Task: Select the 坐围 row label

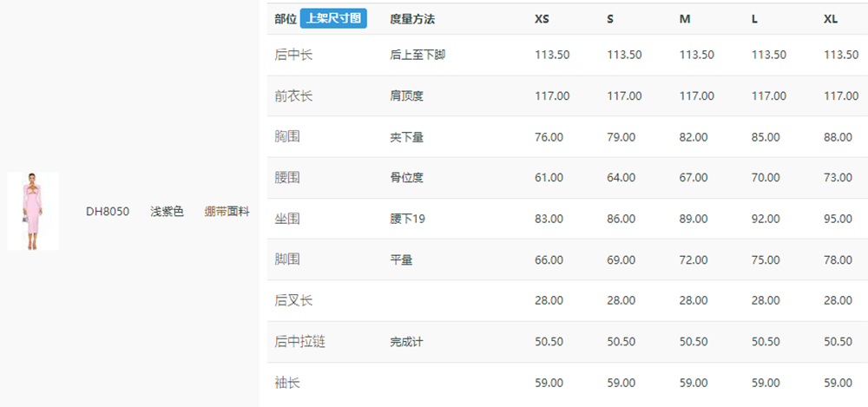Action: [x=287, y=219]
